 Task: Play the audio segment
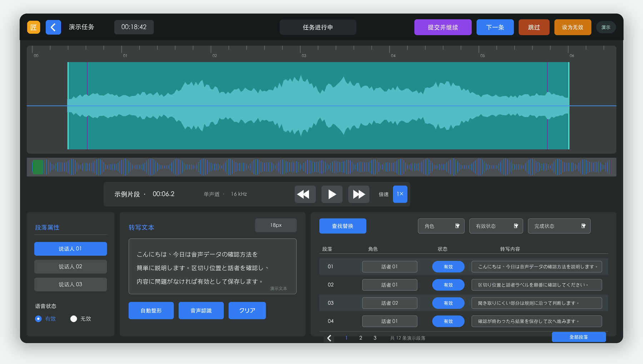(x=332, y=194)
